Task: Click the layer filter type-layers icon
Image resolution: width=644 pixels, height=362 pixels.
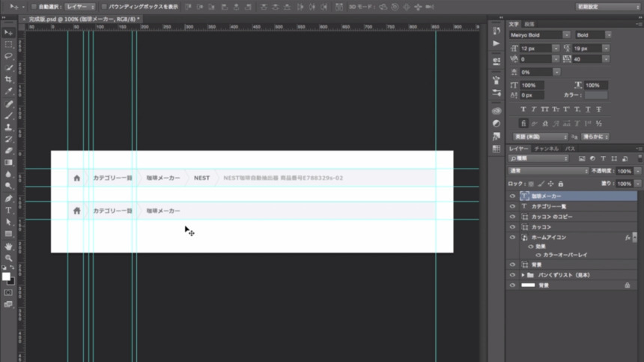Action: click(x=603, y=159)
